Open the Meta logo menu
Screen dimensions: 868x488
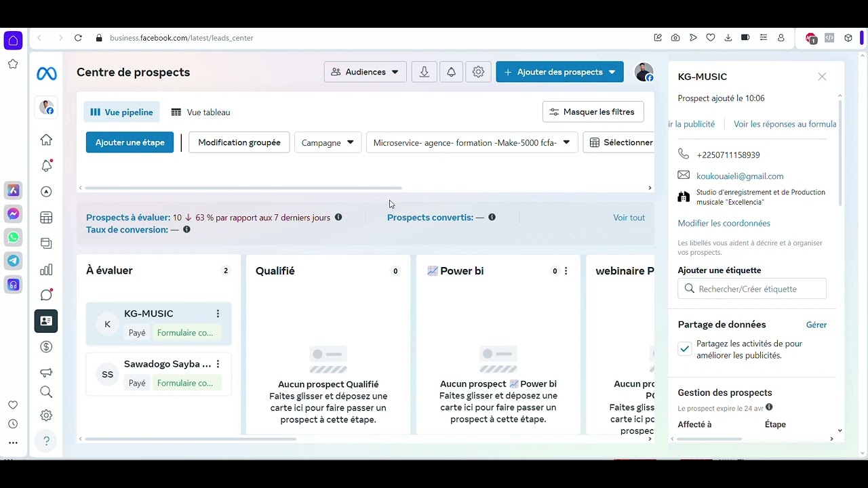click(47, 74)
